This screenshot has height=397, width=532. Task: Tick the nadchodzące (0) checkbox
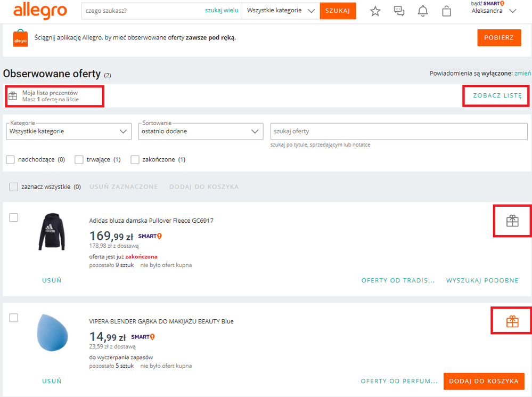[11, 160]
